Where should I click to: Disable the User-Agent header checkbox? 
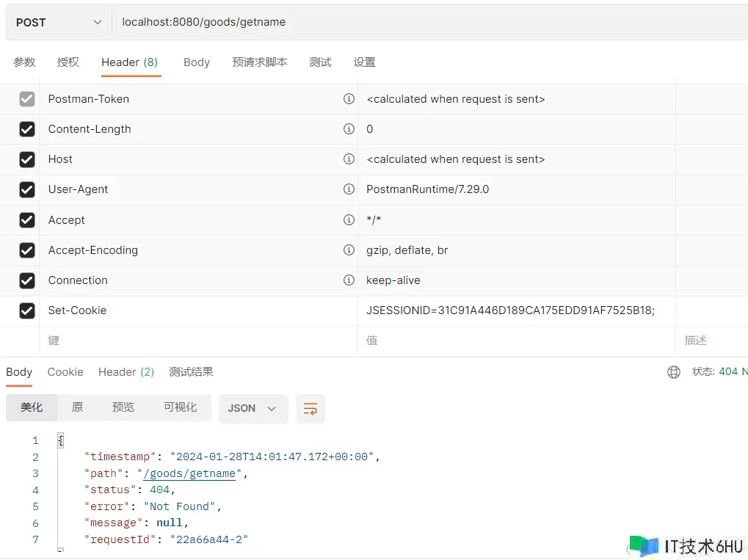pos(27,190)
